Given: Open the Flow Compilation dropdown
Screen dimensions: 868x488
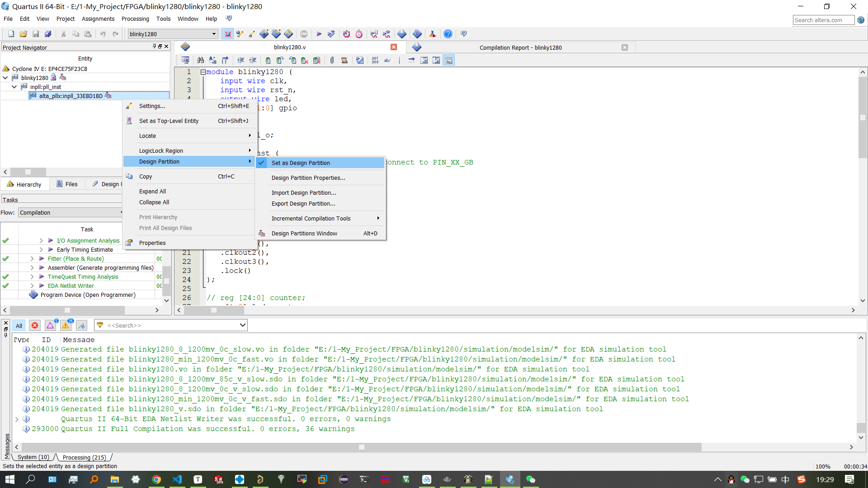Looking at the screenshot, I should (71, 212).
